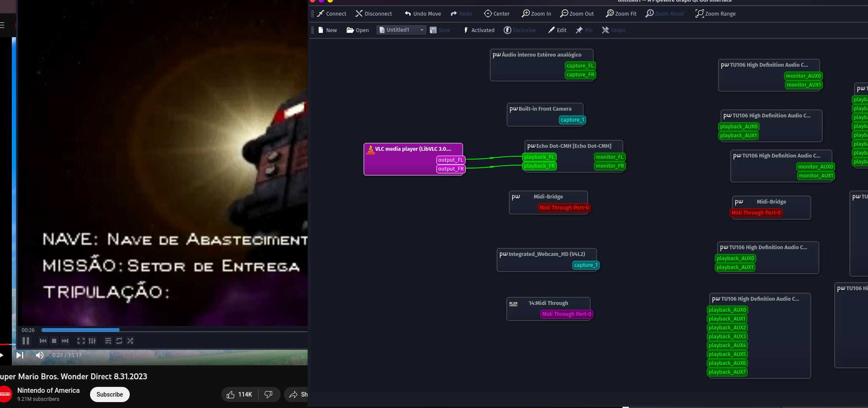Pause VLC playback
Screen dimensions: 868x408
click(26, 341)
